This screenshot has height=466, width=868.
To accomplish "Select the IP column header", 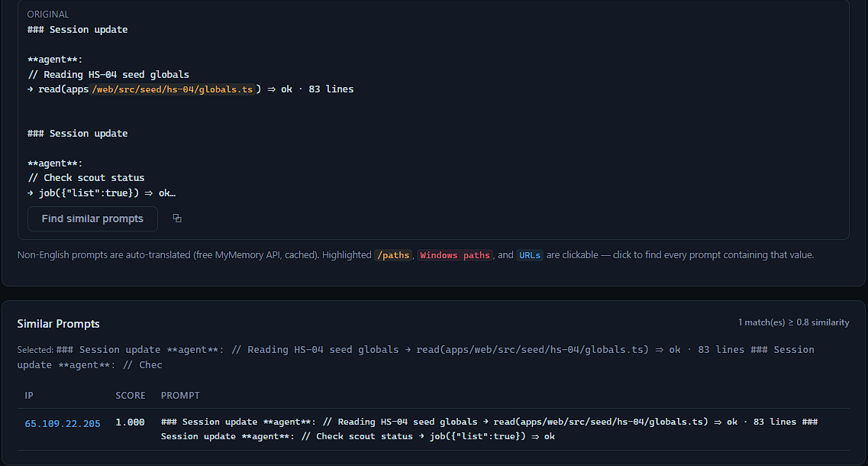I will pyautogui.click(x=29, y=396).
